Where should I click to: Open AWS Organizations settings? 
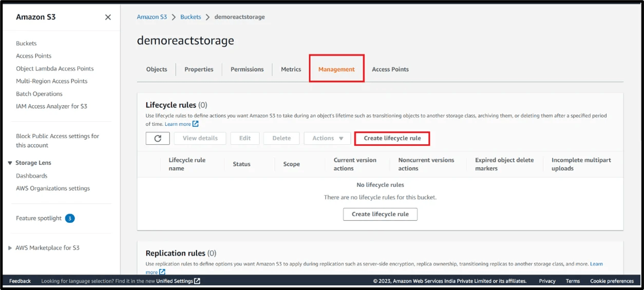(x=53, y=188)
